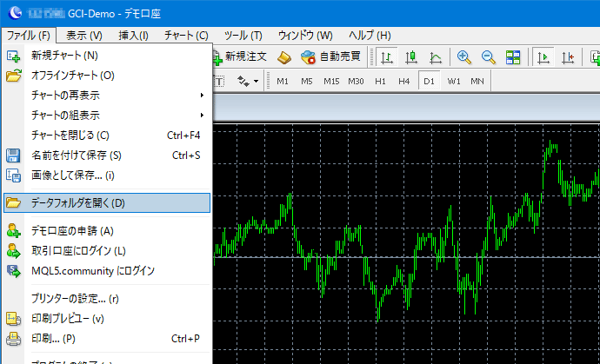Switch chart to line chart icon
The height and width of the screenshot is (364, 600).
pyautogui.click(x=435, y=57)
